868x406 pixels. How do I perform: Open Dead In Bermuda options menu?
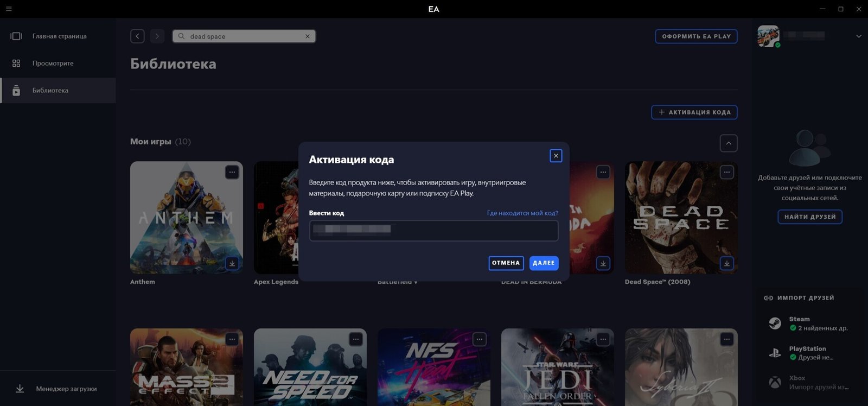point(603,172)
